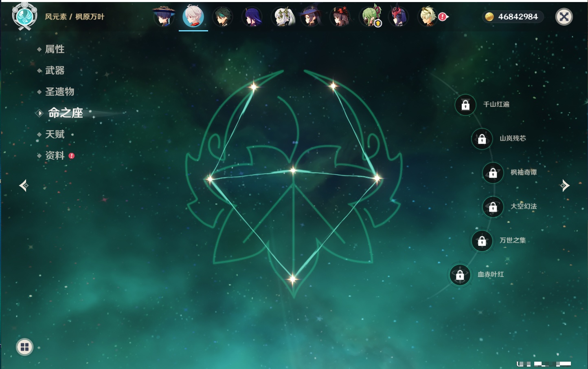Click the bottom star of the constellation
The height and width of the screenshot is (369, 588).
293,279
